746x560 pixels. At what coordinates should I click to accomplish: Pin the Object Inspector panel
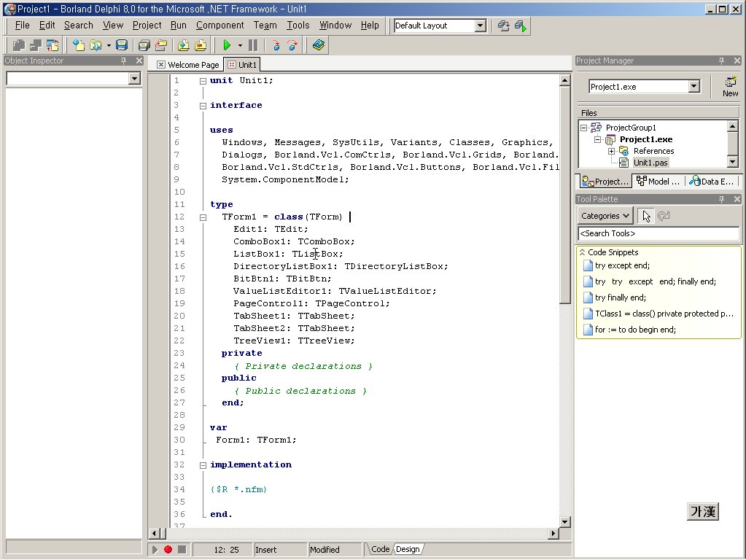tap(124, 61)
